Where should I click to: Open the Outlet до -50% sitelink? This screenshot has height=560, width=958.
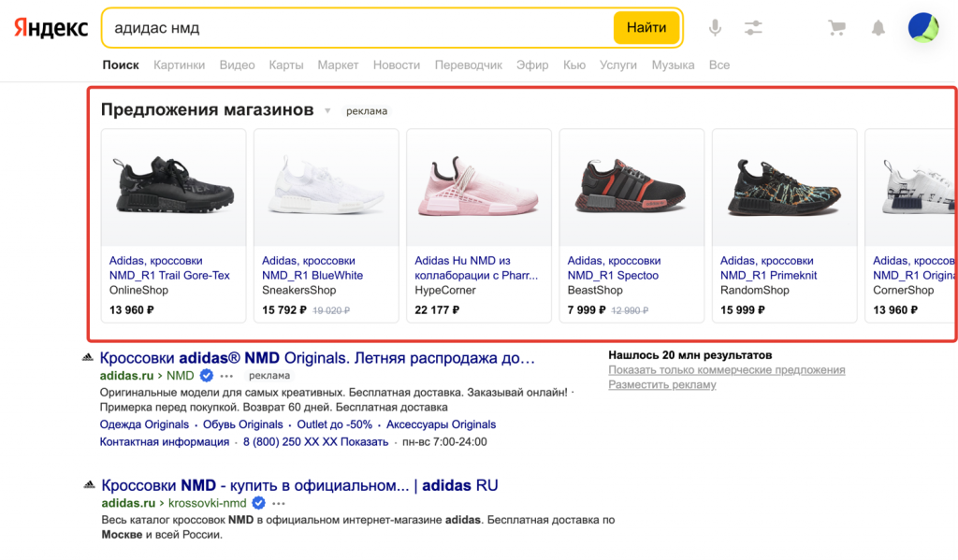pos(335,424)
